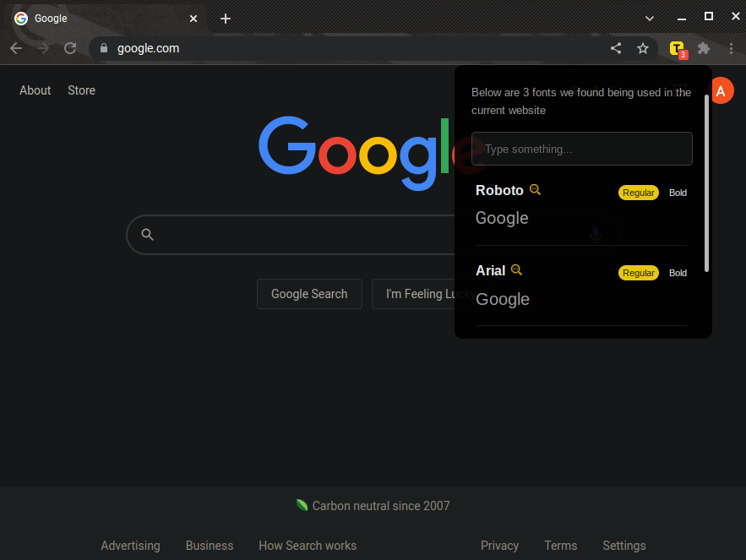Click the Roboto font name
The image size is (746, 560).
(499, 190)
